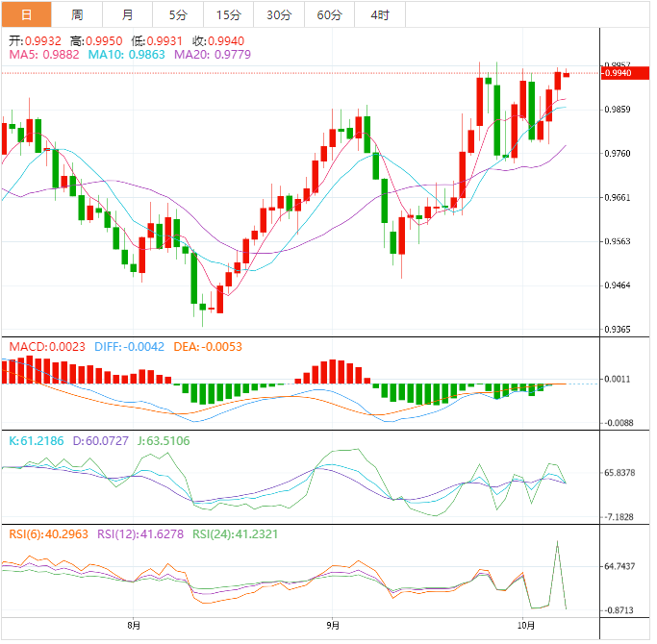Click the MA5: 0.9882 indicator value
This screenshot has height=644, width=657.
pos(44,55)
